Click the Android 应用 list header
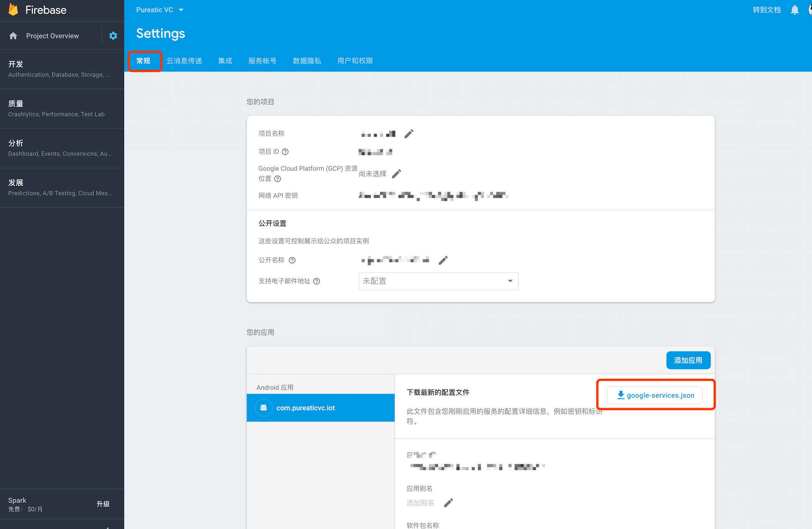 (x=275, y=388)
